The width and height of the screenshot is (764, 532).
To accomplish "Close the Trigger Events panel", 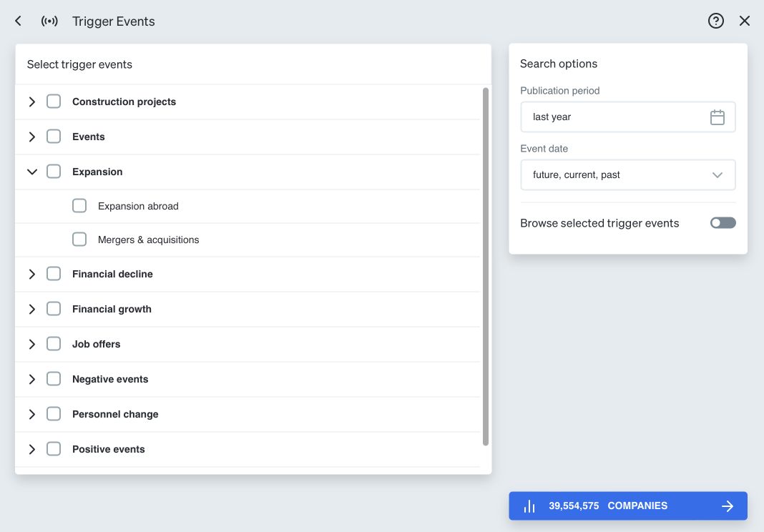I will [745, 21].
